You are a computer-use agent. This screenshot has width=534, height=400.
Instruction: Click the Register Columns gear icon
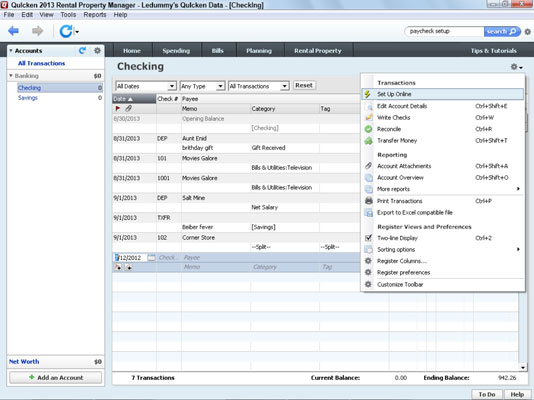click(368, 261)
